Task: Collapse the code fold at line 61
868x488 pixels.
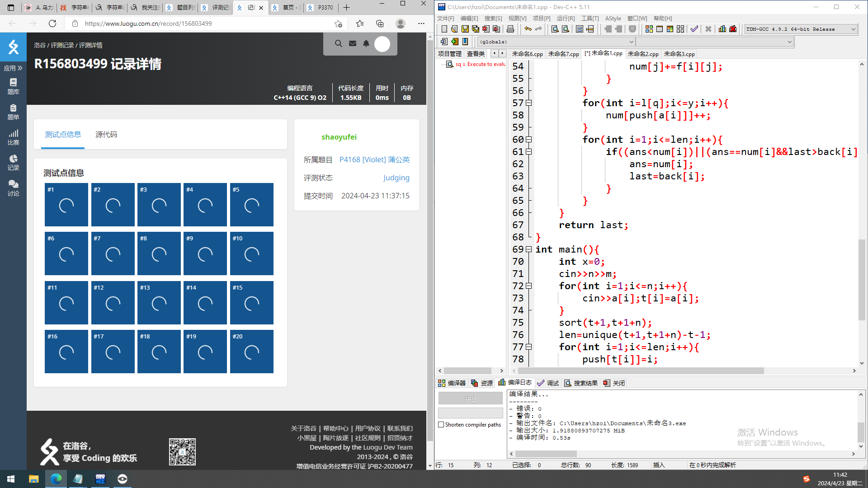Action: tap(529, 152)
